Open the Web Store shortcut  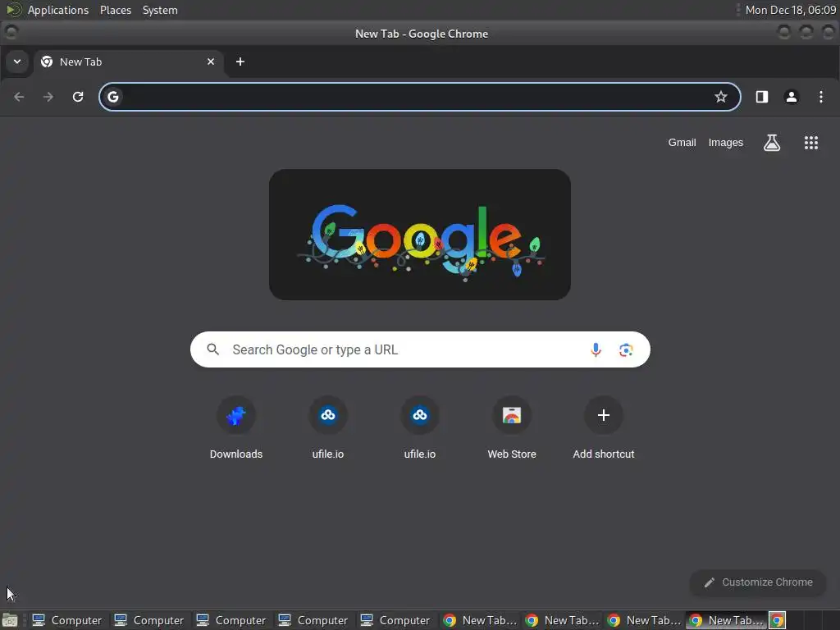click(512, 428)
